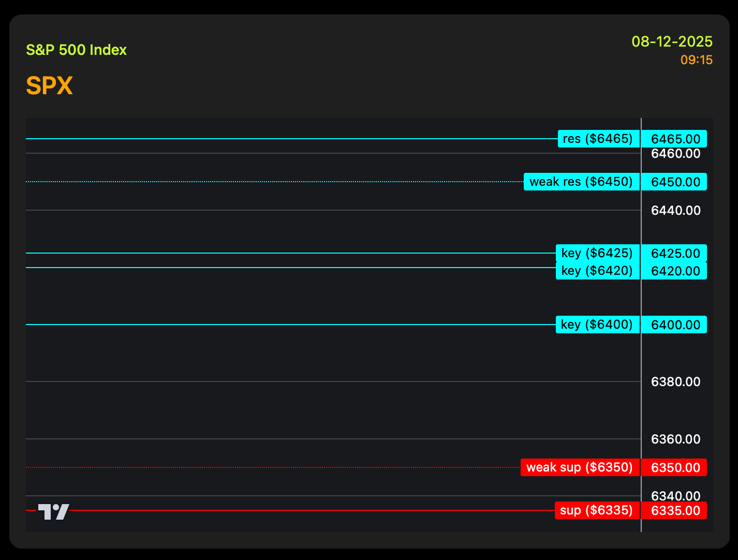Click the 6440.00 axis price
738x560 pixels.
pyautogui.click(x=676, y=211)
